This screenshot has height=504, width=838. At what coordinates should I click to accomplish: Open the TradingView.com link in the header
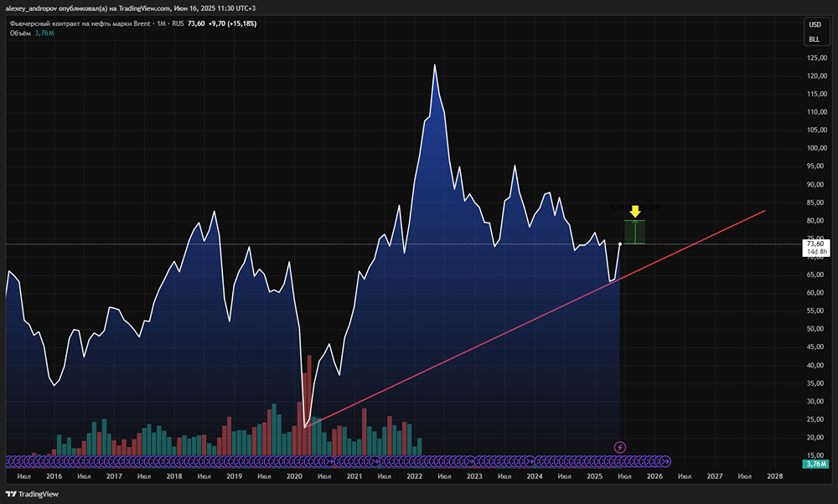[144, 8]
